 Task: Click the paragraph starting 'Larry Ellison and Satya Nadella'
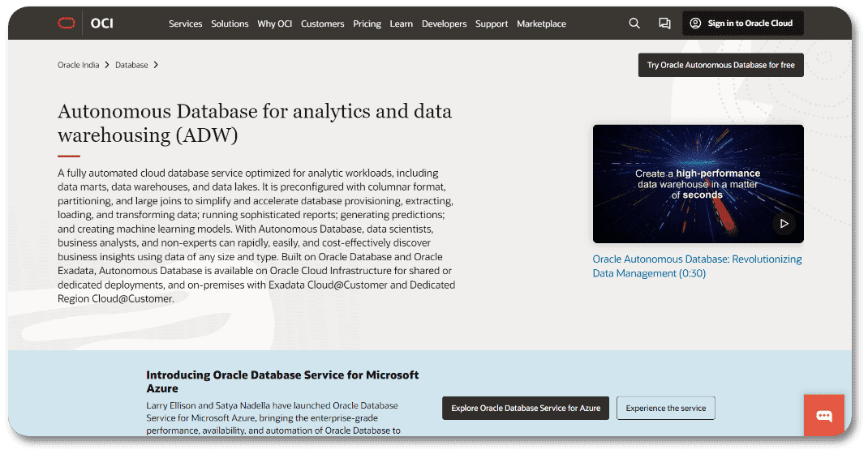pos(273,418)
